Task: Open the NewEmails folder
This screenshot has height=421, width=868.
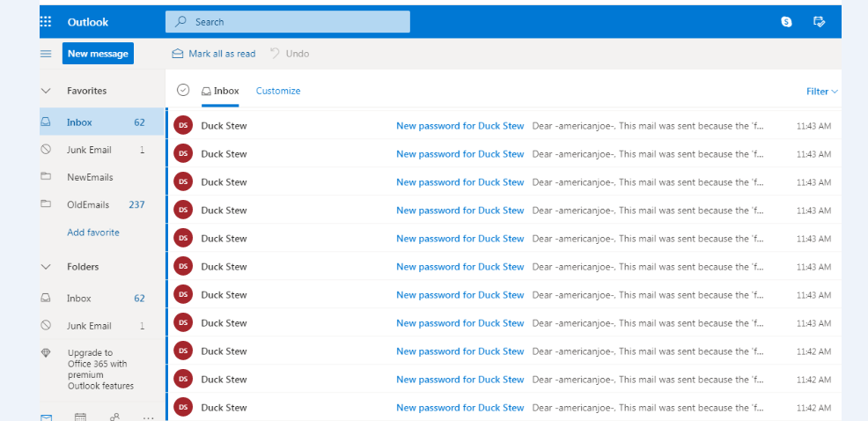Action: click(x=102, y=177)
